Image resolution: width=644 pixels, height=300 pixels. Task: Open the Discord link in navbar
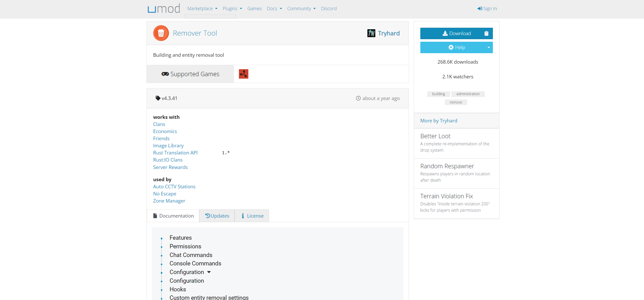(x=328, y=9)
